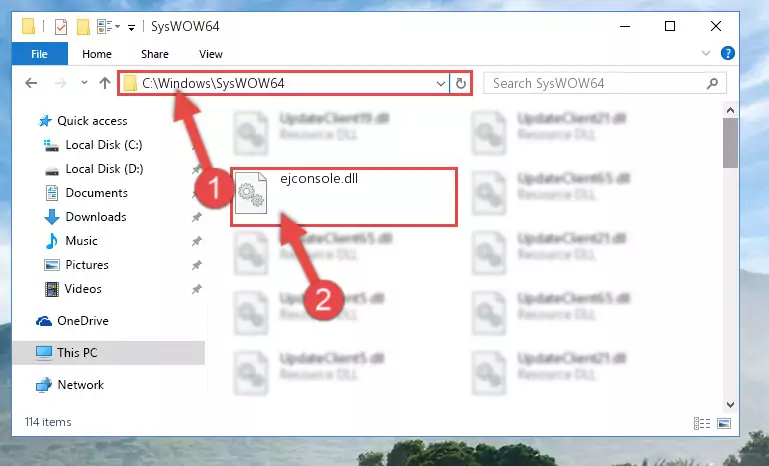Click the address bar path C:\Windows\SysWOW64
Screen dimensions: 769x466
click(213, 83)
